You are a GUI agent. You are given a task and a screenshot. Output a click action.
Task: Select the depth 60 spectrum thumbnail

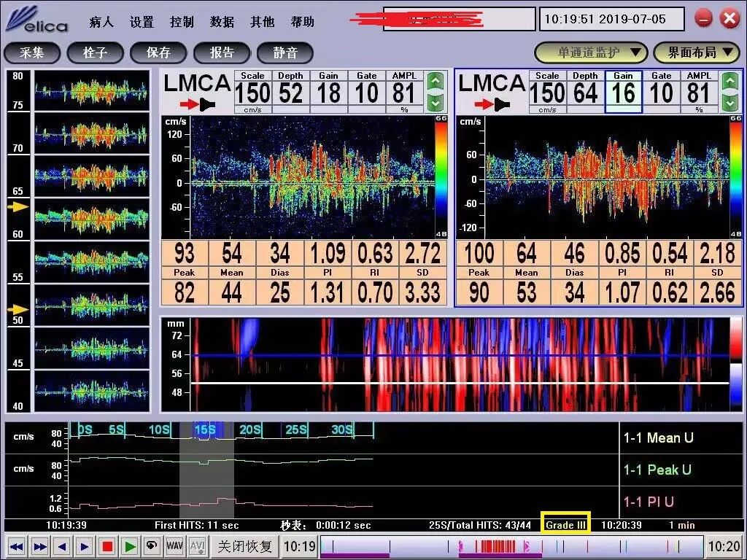(x=91, y=219)
